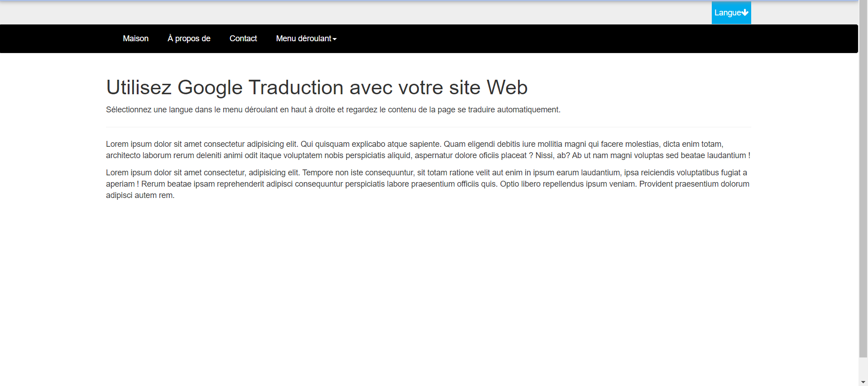Expand the Menu déroulant dropdown
This screenshot has height=386, width=868.
pyautogui.click(x=306, y=39)
